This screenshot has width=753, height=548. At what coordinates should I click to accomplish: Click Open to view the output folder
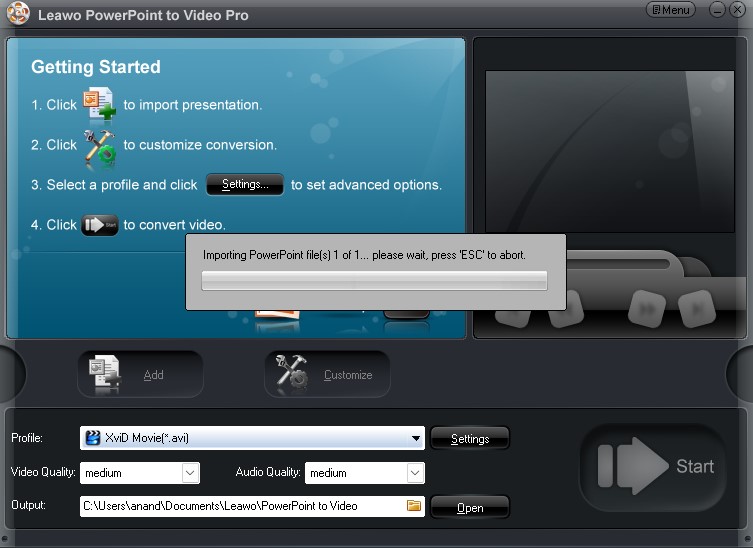469,508
